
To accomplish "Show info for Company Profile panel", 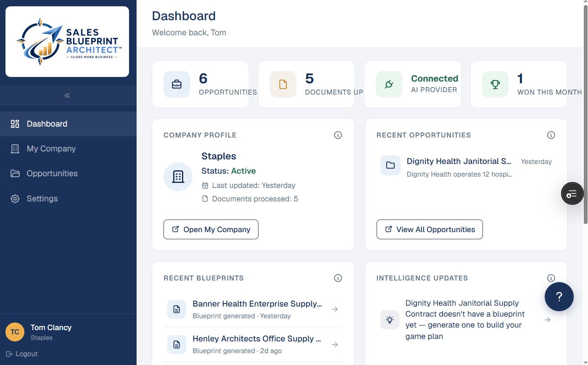I will pyautogui.click(x=338, y=135).
